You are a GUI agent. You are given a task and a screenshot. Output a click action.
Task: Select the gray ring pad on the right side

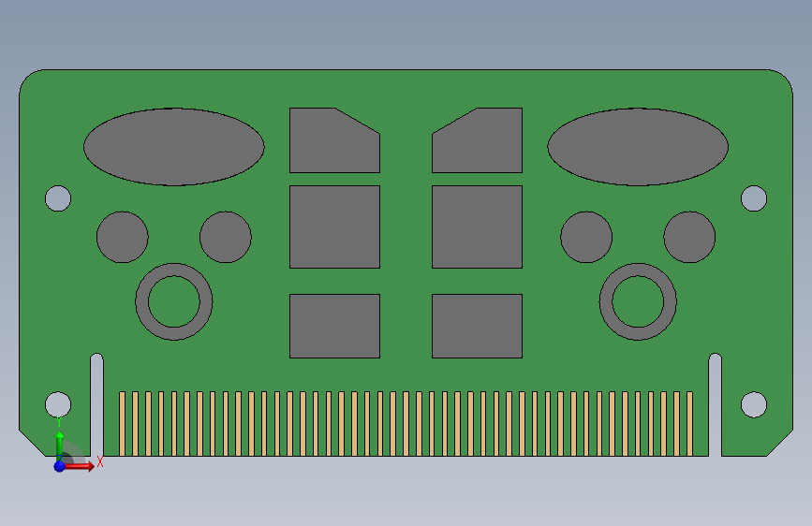[606, 301]
